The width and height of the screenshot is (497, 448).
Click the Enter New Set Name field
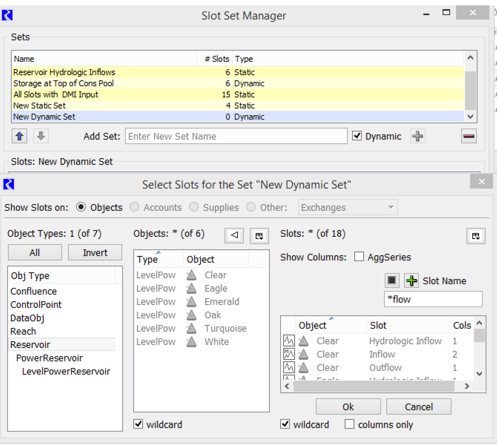pyautogui.click(x=236, y=136)
